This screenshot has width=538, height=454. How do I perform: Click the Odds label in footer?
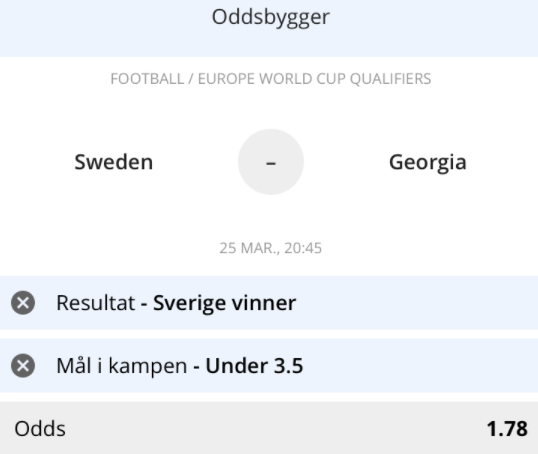[40, 429]
